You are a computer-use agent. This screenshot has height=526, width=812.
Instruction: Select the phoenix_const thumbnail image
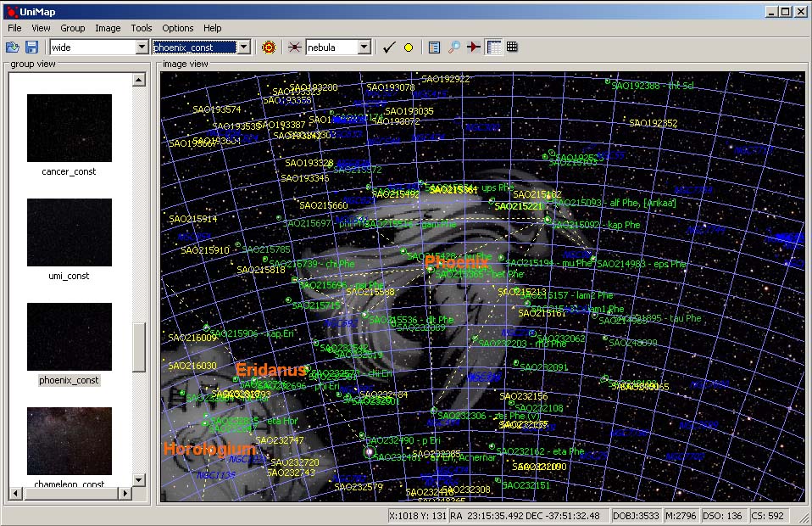point(70,337)
